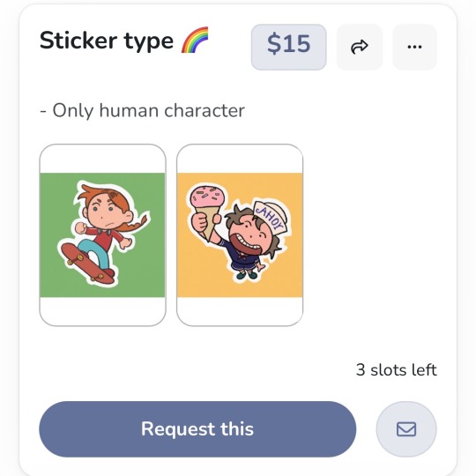Open the skateboarder sticker sample
The image size is (476, 476).
pos(102,235)
